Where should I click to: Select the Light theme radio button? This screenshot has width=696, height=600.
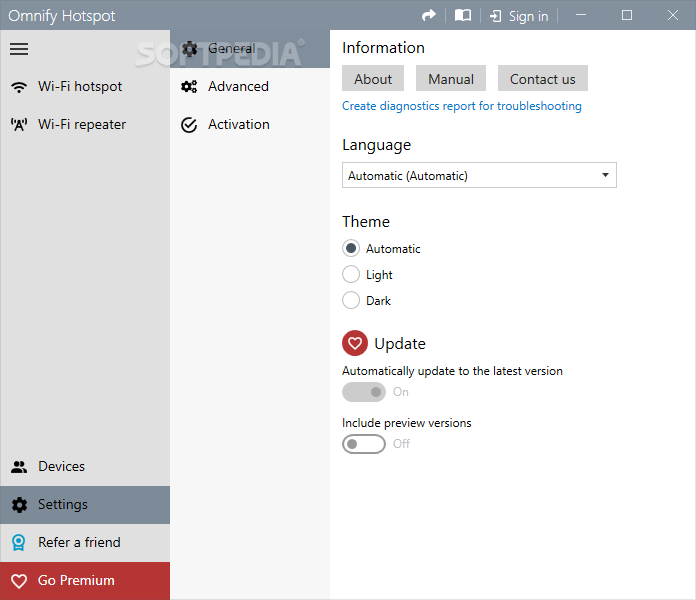pos(351,274)
